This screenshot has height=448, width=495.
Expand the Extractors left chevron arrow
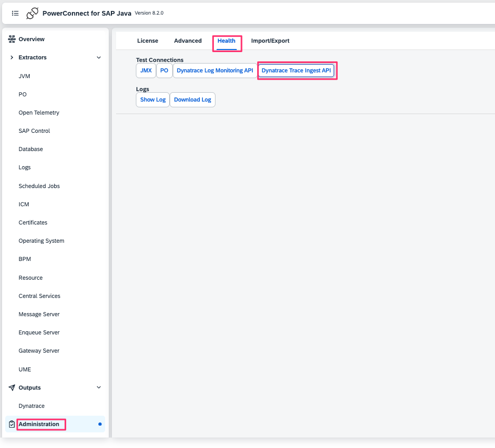pyautogui.click(x=12, y=57)
